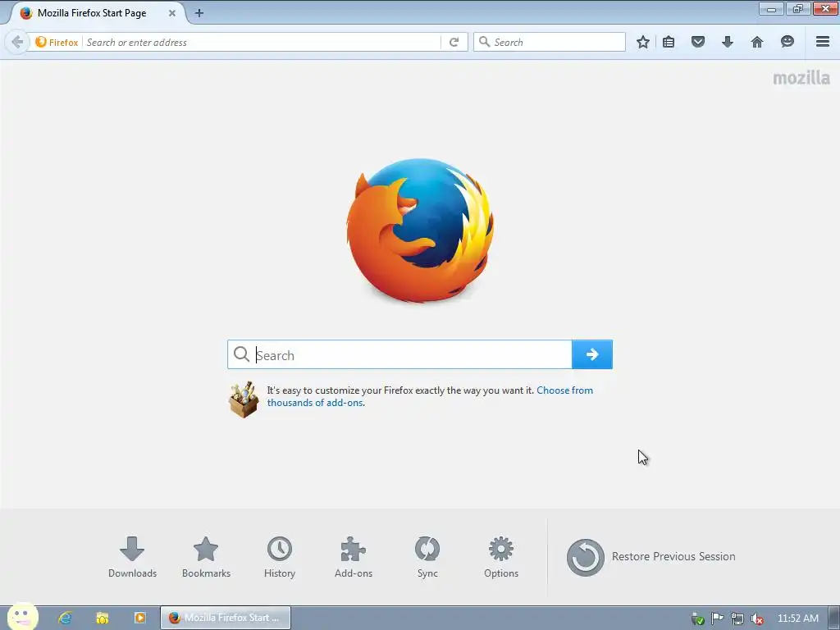This screenshot has width=840, height=630.
Task: Open Bookmarks from the bottom launcher
Action: (206, 557)
